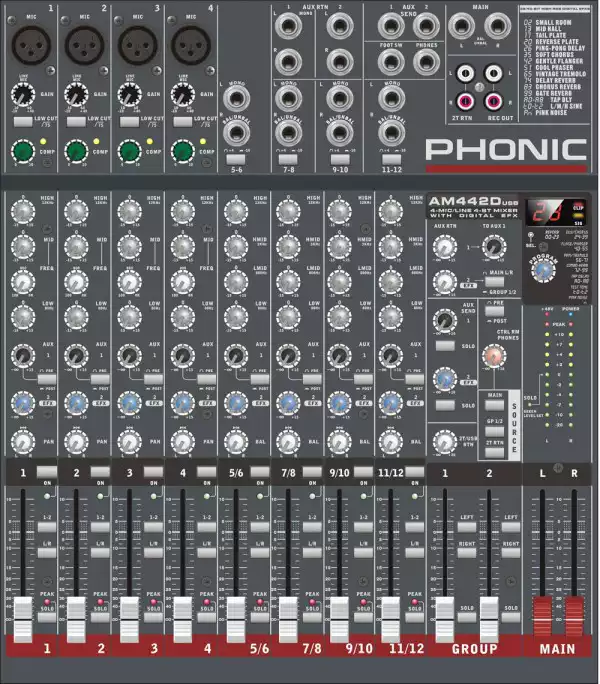Click channel 1 AUX 1 send knob
This screenshot has width=600, height=684.
[23, 356]
